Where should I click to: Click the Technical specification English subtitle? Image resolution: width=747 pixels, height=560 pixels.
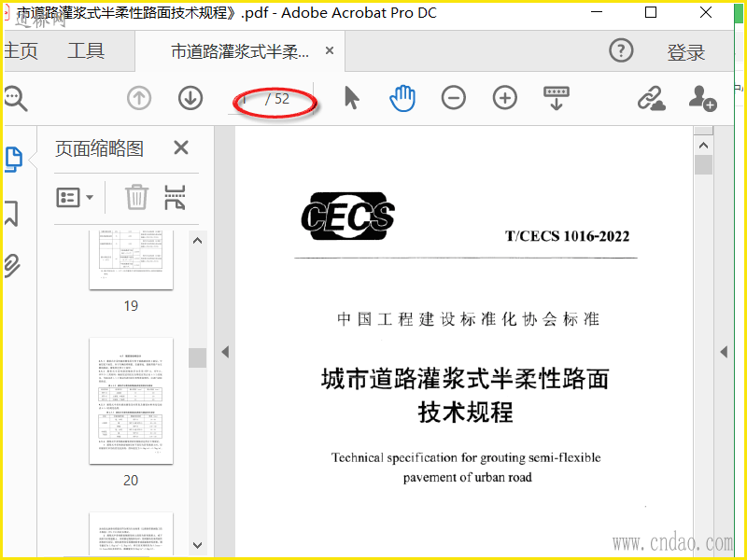(466, 468)
